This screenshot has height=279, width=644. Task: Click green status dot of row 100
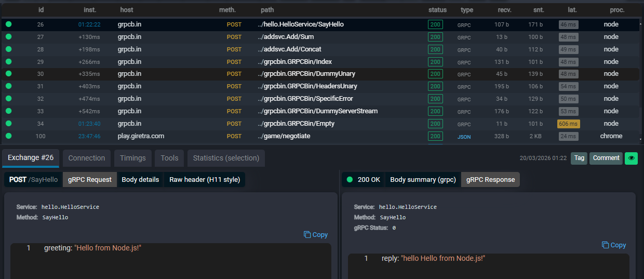pos(8,136)
